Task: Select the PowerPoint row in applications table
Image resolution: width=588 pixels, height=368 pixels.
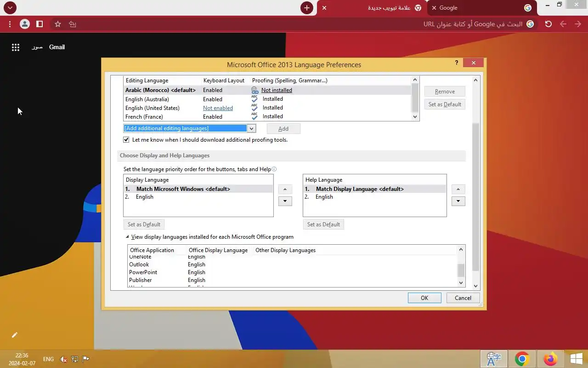Action: (293, 272)
